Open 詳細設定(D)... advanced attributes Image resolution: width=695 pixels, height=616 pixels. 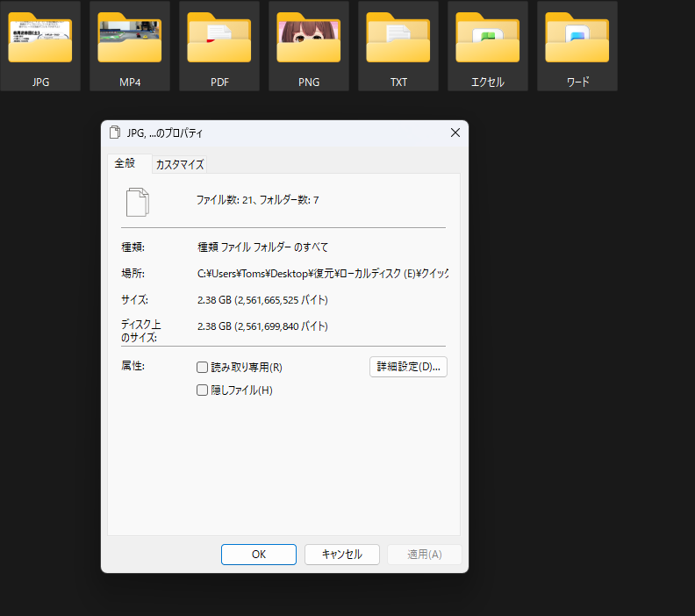(408, 367)
